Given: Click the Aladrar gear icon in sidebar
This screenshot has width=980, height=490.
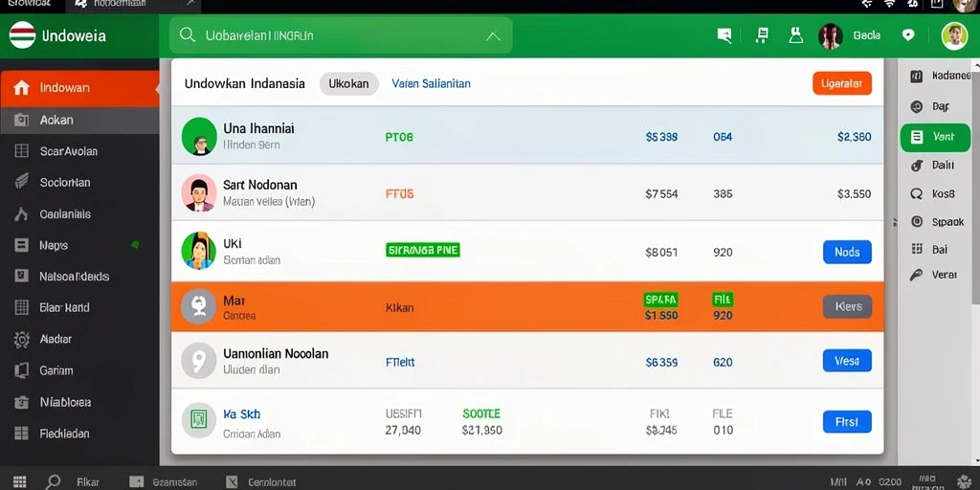Looking at the screenshot, I should tap(21, 339).
